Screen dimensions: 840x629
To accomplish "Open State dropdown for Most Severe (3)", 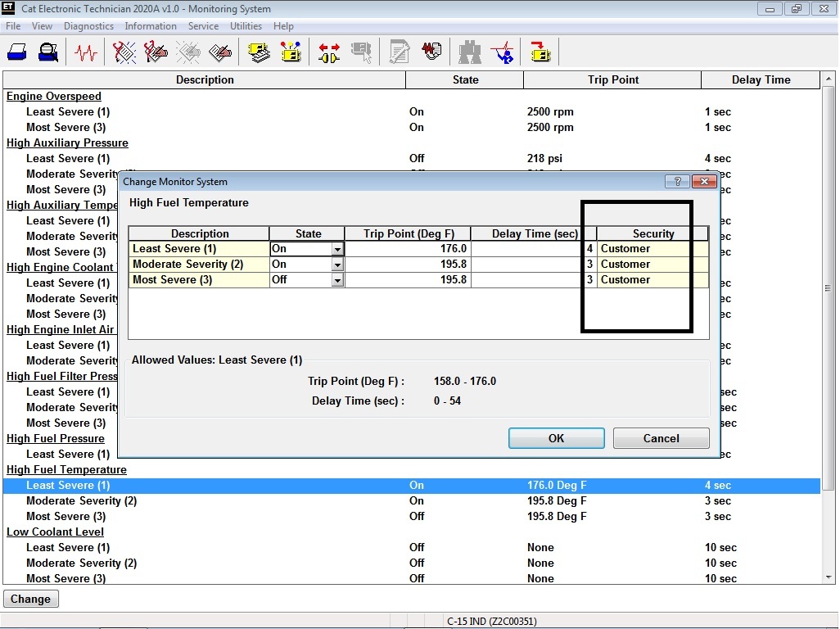I will pyautogui.click(x=337, y=280).
